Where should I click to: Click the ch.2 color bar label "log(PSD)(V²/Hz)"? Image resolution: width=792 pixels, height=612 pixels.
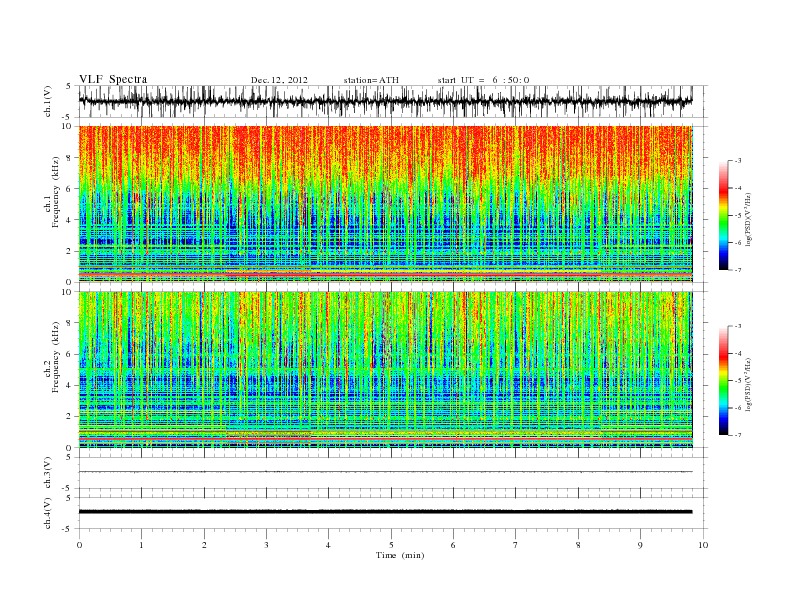tap(748, 384)
